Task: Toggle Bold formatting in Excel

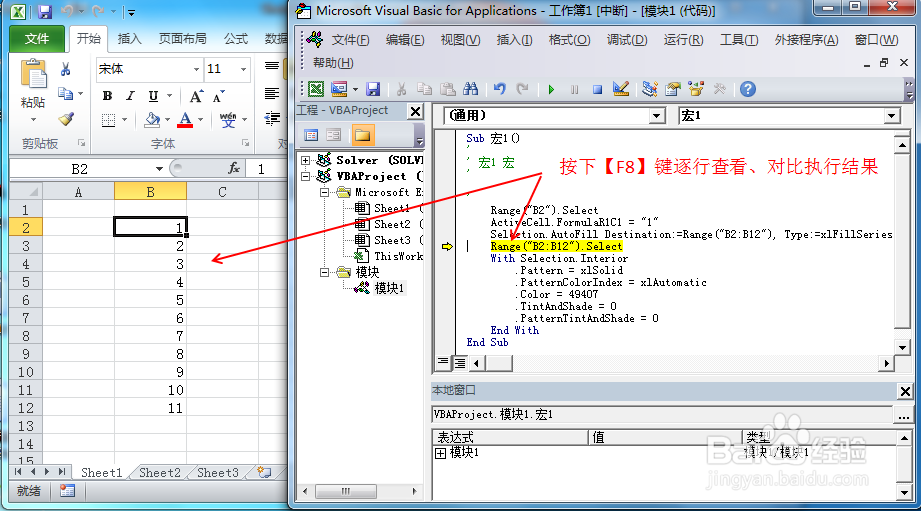Action: coord(107,96)
